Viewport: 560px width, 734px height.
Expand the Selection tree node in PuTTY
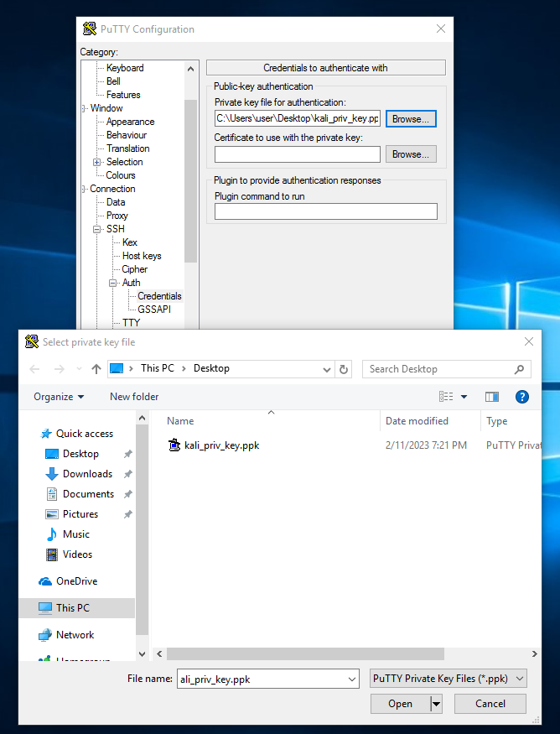click(x=97, y=163)
